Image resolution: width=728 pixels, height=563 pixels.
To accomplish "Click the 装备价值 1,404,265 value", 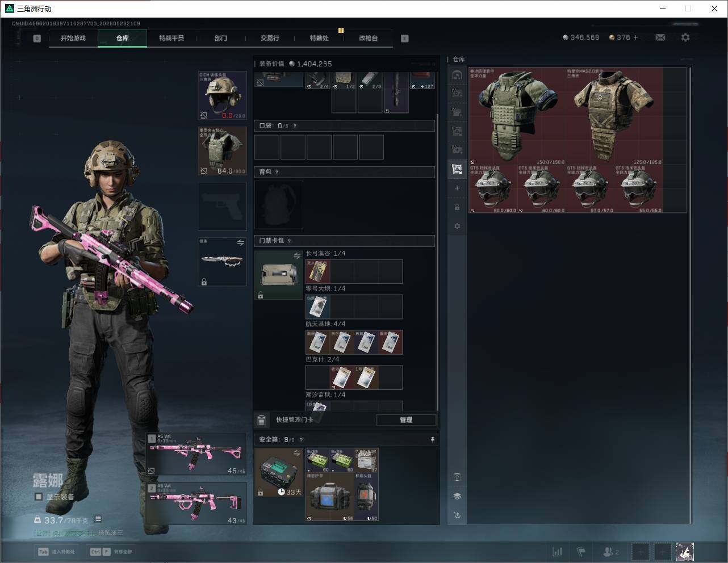I will coord(296,64).
